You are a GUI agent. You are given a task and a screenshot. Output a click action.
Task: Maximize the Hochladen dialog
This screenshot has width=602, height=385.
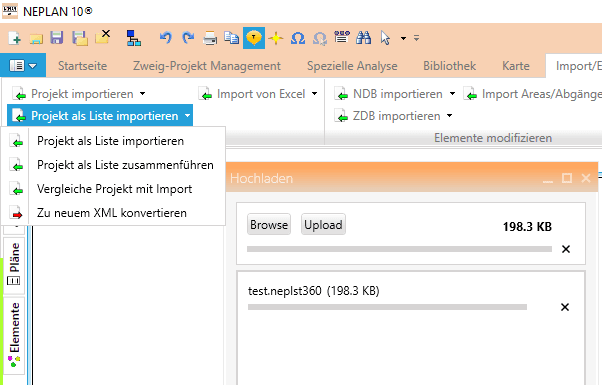(x=567, y=178)
